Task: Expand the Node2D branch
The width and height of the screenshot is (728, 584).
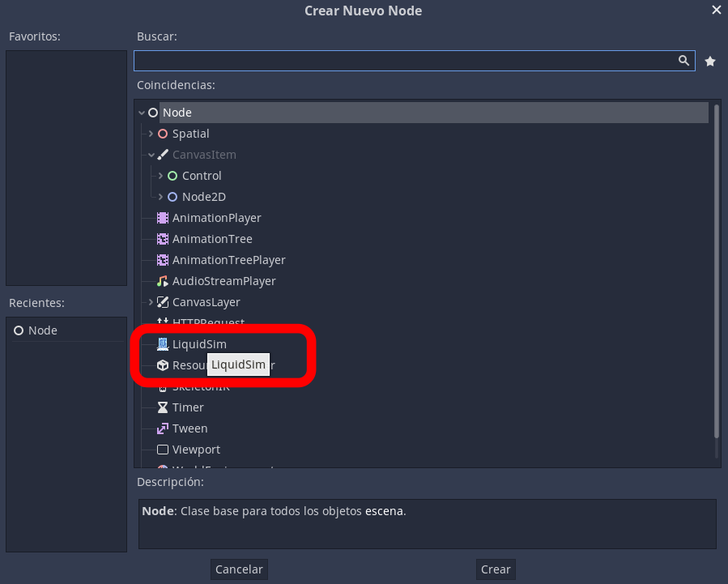Action: coord(160,197)
